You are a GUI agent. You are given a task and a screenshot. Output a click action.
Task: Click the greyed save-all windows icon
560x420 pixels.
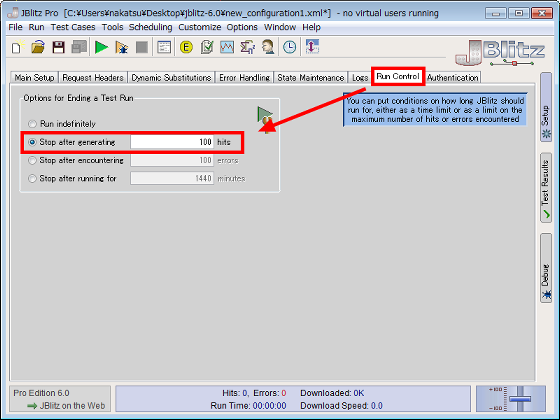point(79,47)
